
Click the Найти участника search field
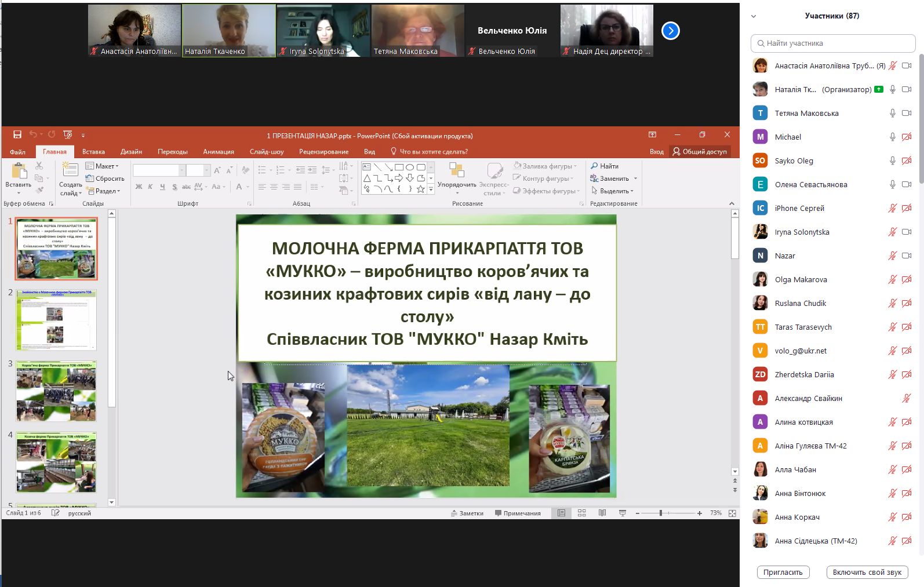point(833,43)
